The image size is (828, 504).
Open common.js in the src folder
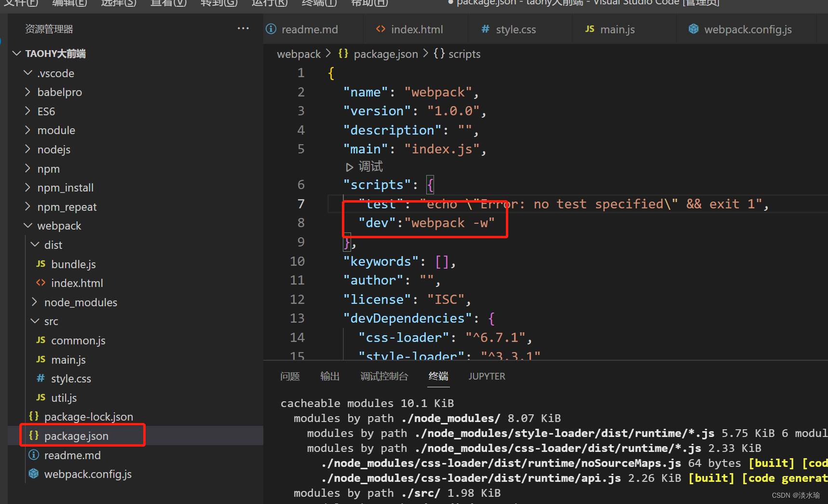(x=78, y=340)
